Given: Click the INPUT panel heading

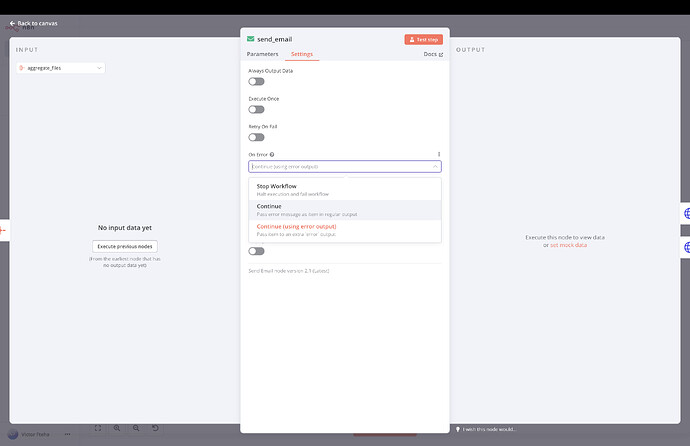Looking at the screenshot, I should (x=27, y=50).
